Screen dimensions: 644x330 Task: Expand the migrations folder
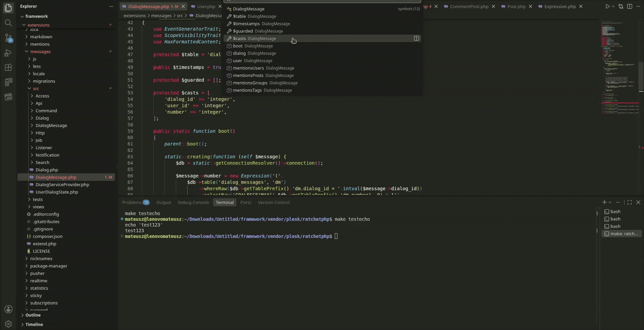pos(44,81)
